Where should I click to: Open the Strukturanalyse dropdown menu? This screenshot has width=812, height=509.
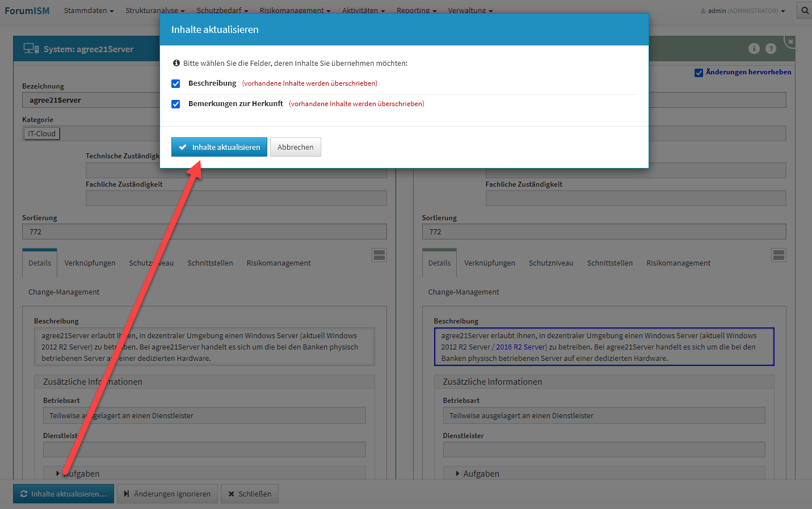point(155,11)
